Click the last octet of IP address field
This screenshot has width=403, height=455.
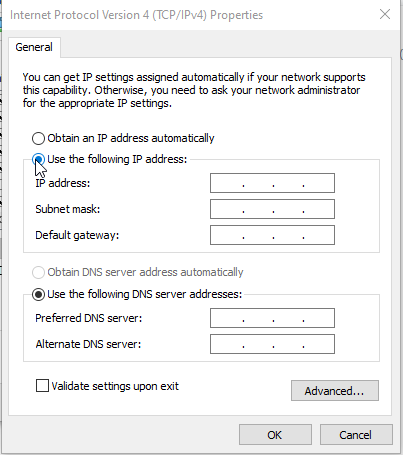tap(318, 183)
